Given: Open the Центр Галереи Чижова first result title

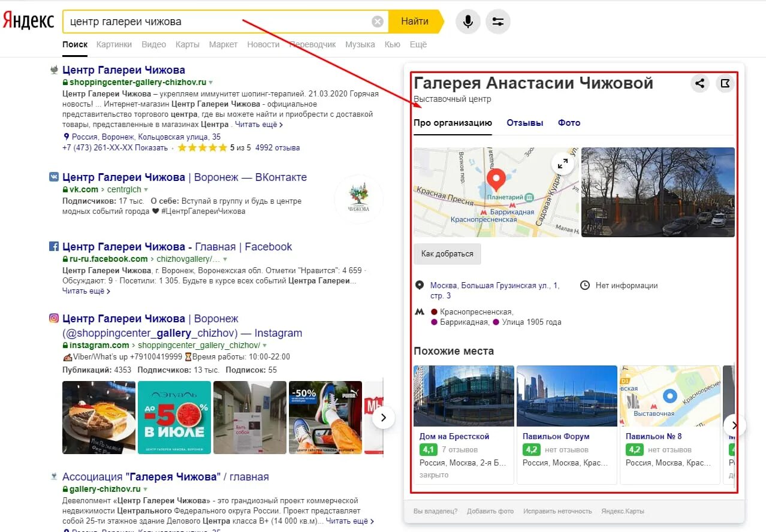Looking at the screenshot, I should (123, 70).
